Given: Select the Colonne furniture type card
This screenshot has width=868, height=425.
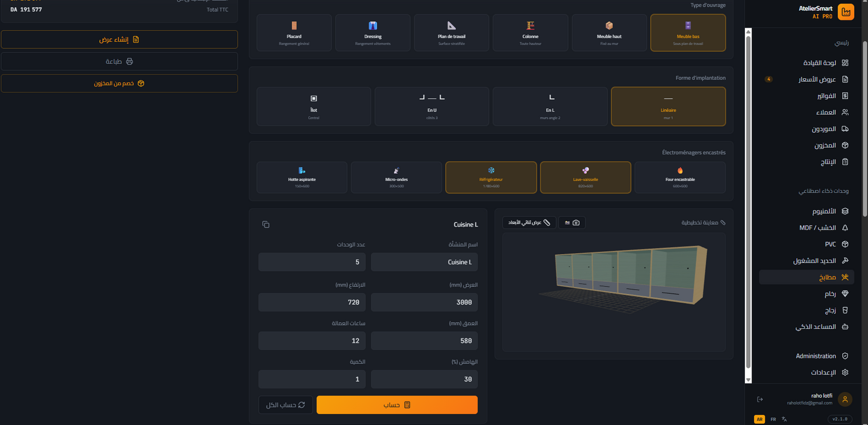Looking at the screenshot, I should (530, 32).
